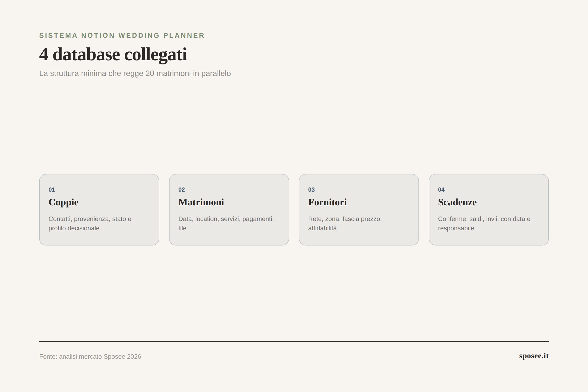Image resolution: width=588 pixels, height=392 pixels.
Task: Click the number '01' on the Coppie card
Action: [52, 189]
